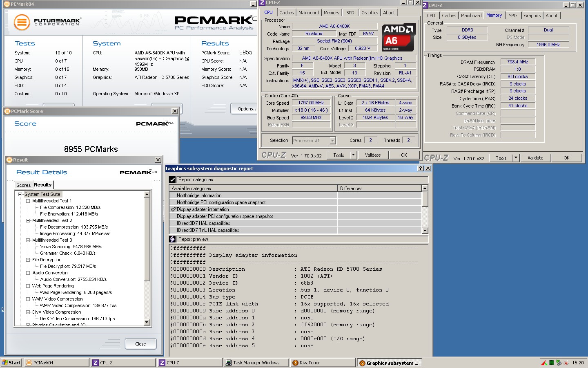This screenshot has width=588, height=368.
Task: Select the About tab in left CPU-Z
Action: click(389, 13)
